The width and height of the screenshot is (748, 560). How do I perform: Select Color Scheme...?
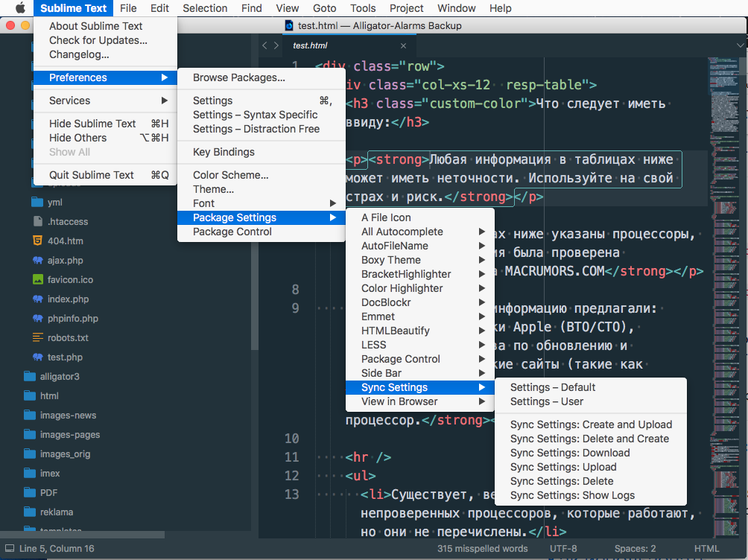(262, 175)
